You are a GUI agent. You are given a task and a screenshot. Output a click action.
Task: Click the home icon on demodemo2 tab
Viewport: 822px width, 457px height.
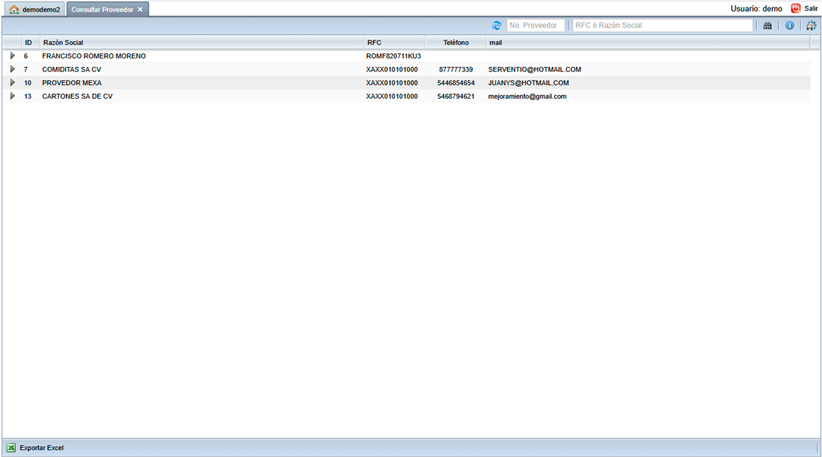[x=14, y=9]
